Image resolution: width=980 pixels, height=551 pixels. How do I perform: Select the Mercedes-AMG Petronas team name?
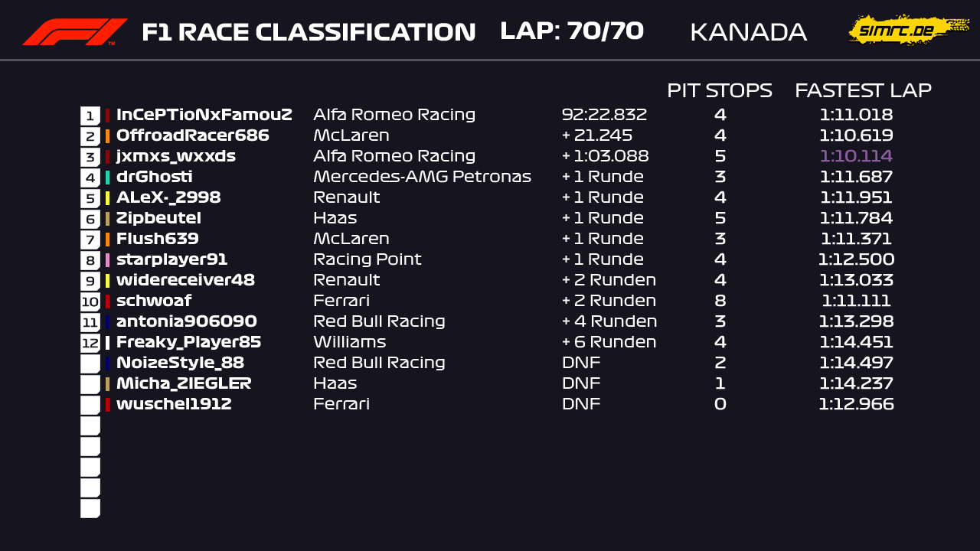point(422,177)
